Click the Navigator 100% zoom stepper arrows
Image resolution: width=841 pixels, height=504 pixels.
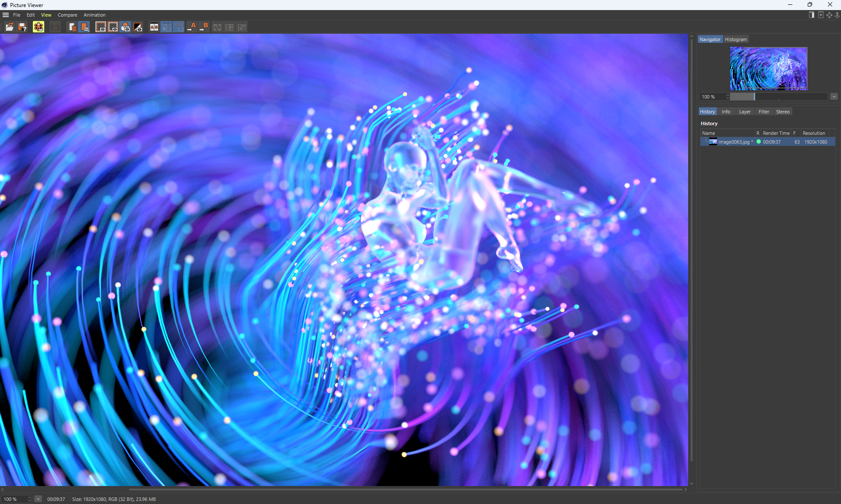point(728,97)
